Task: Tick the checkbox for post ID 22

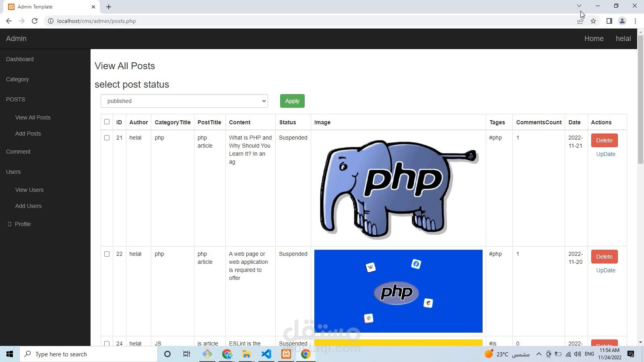Action: tap(107, 254)
